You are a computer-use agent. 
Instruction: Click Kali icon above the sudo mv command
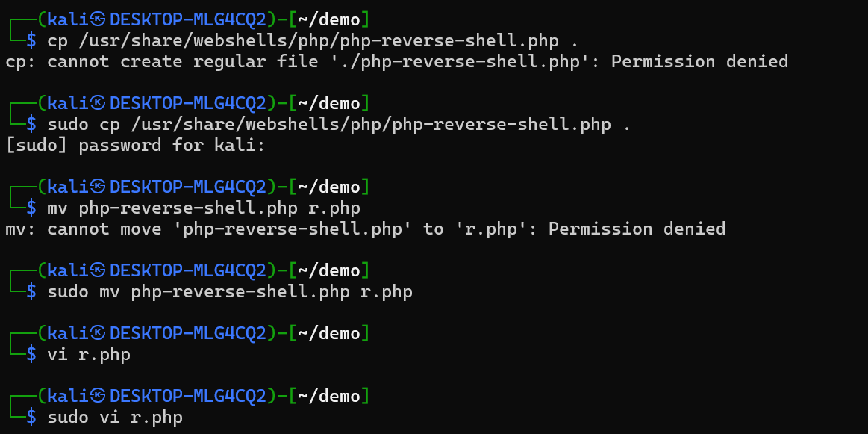pyautogui.click(x=98, y=270)
